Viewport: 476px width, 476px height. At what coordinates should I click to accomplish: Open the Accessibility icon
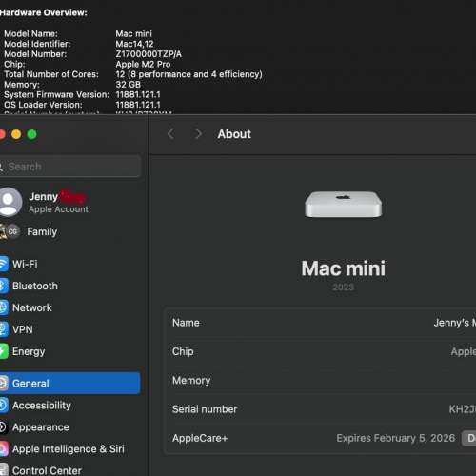coord(4,406)
